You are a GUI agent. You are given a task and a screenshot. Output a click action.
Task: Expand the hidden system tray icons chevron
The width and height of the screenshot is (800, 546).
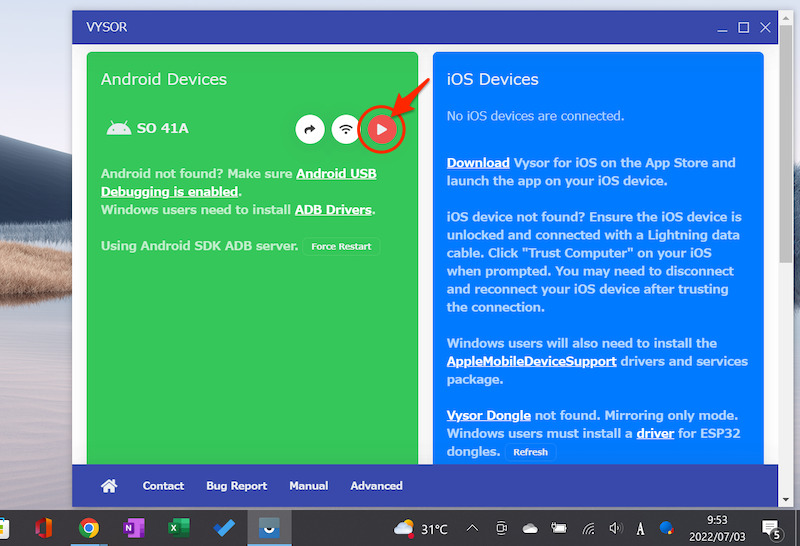(x=472, y=528)
